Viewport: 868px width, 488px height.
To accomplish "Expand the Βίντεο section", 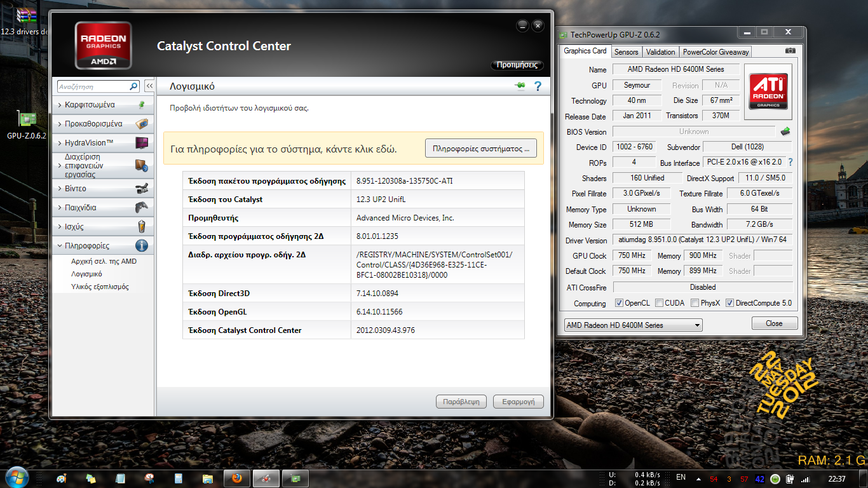I will (103, 189).
